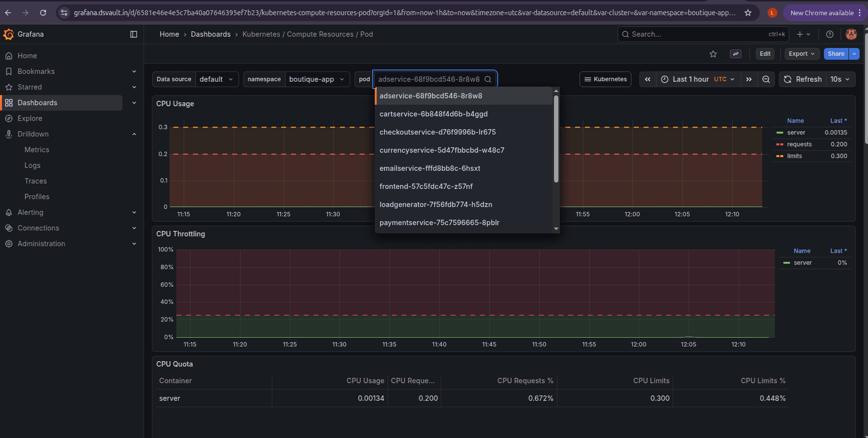The image size is (868, 438).
Task: Select pod frontend-57c5fdc47c-z57nf
Action: pos(463,186)
